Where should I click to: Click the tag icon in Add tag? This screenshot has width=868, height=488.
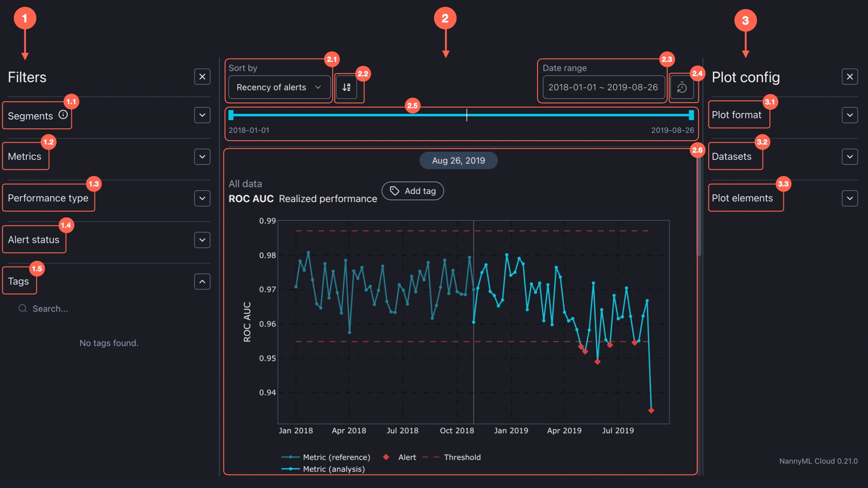point(395,191)
